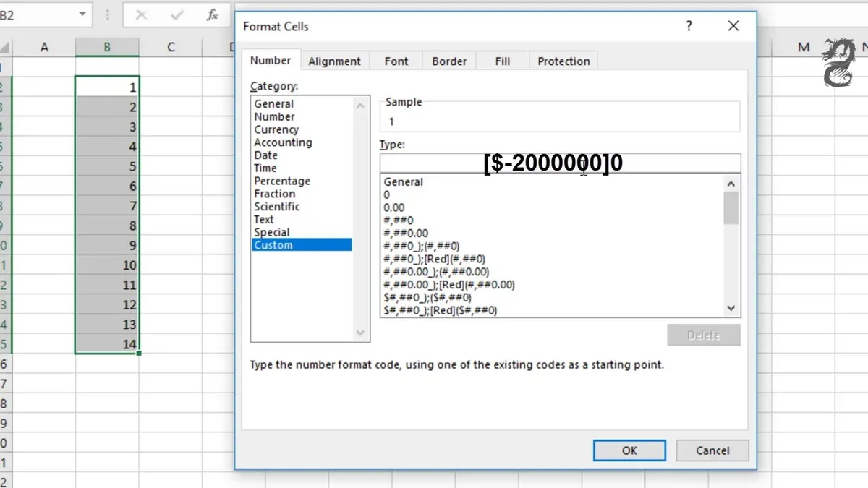Switch to the Protection tab
This screenshot has height=488, width=868.
tap(563, 61)
